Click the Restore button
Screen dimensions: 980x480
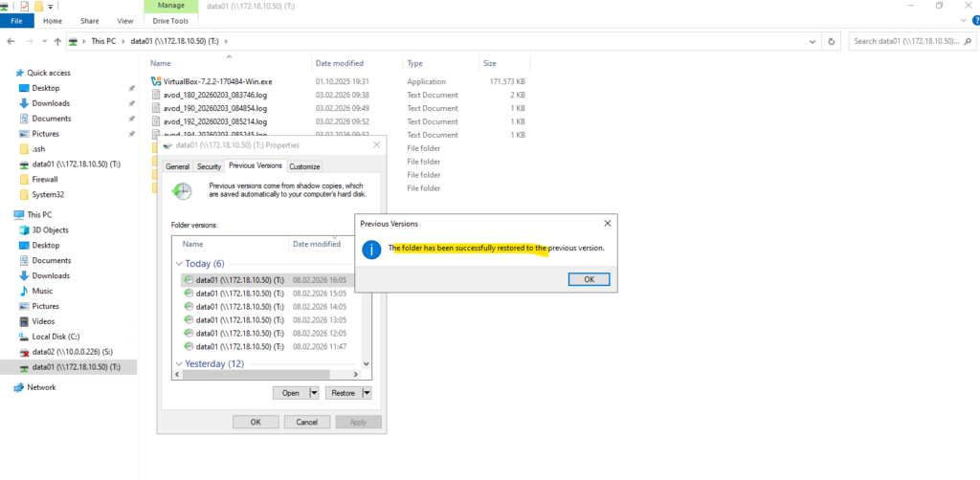pos(344,393)
